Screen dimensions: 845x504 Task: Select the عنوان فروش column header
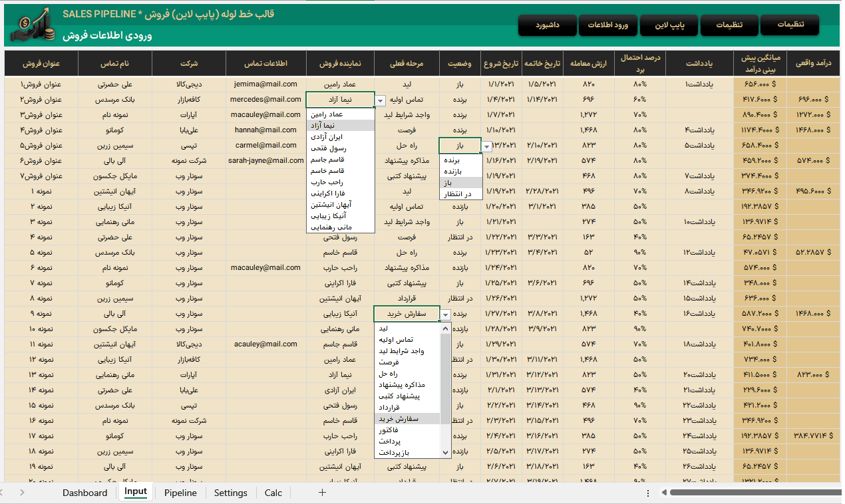41,64
